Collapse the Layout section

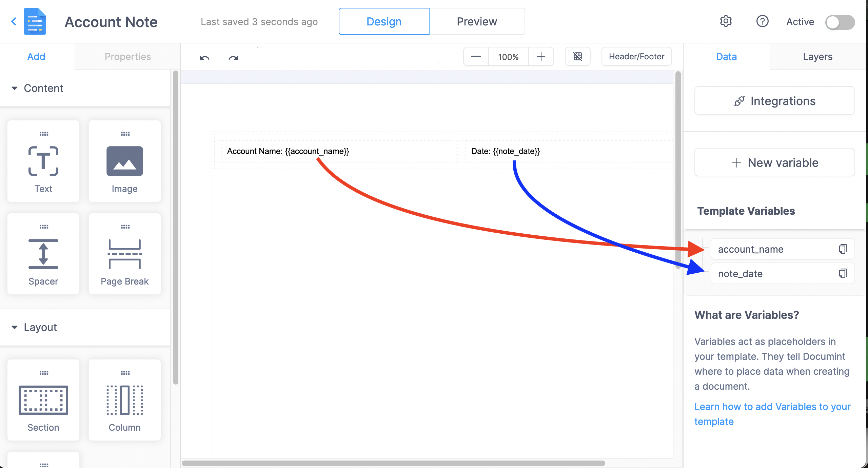15,327
